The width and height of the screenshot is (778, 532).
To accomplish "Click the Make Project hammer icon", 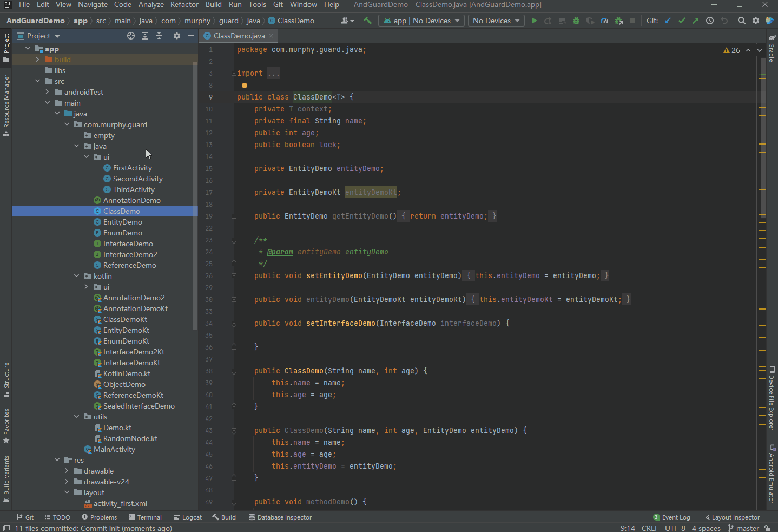I will coord(368,21).
